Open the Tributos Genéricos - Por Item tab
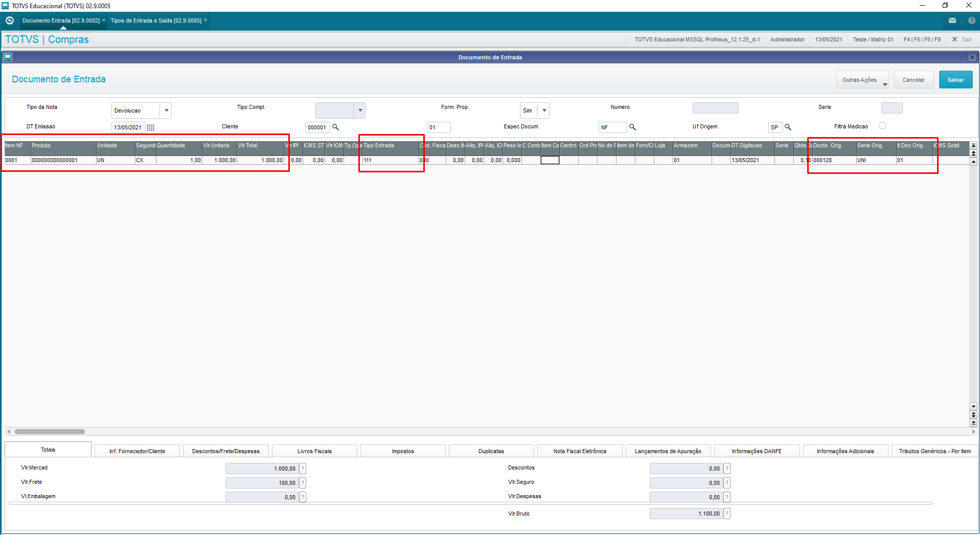 (935, 451)
